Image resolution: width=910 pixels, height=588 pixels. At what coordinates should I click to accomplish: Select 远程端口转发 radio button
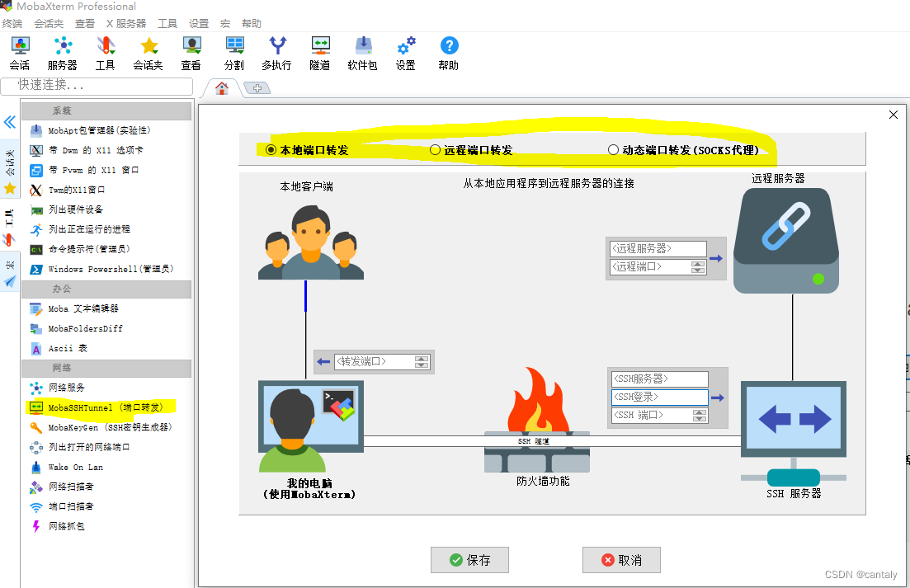tap(436, 150)
